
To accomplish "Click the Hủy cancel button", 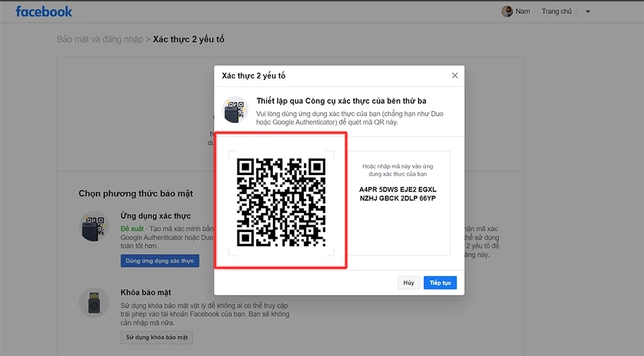I will click(409, 282).
